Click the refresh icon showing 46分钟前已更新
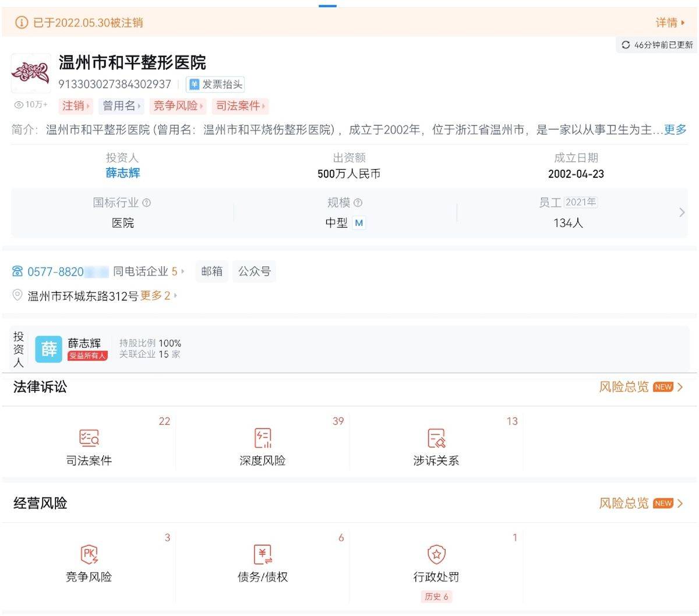Viewport: 699px width, 616px height. (x=627, y=44)
